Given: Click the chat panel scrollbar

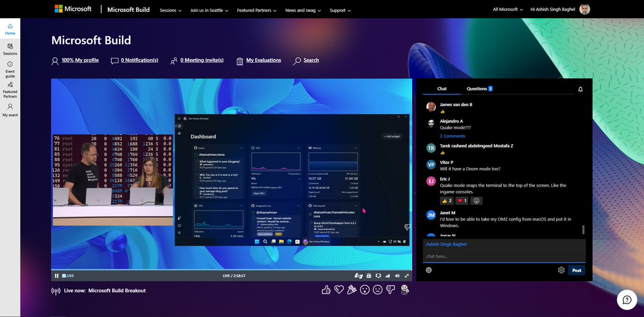Looking at the screenshot, I should pyautogui.click(x=583, y=230).
